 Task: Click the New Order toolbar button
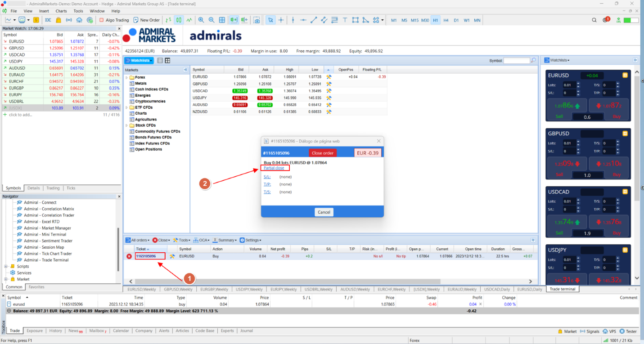coord(147,20)
